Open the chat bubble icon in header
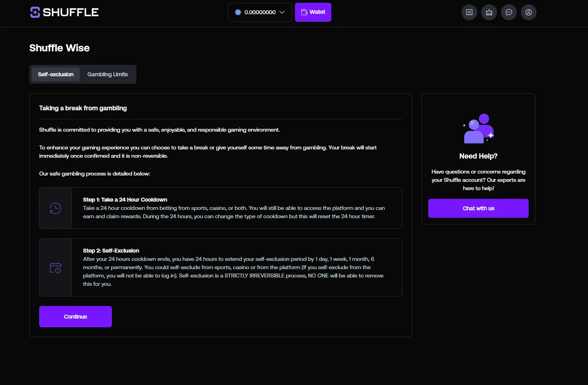The height and width of the screenshot is (385, 588). pos(509,12)
